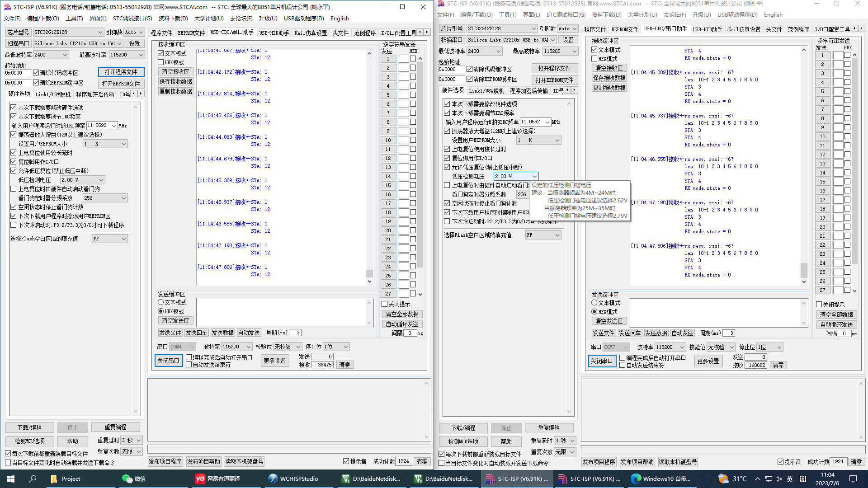Click STC-ISP app icon in left window title
This screenshot has width=868, height=488.
(7, 7)
